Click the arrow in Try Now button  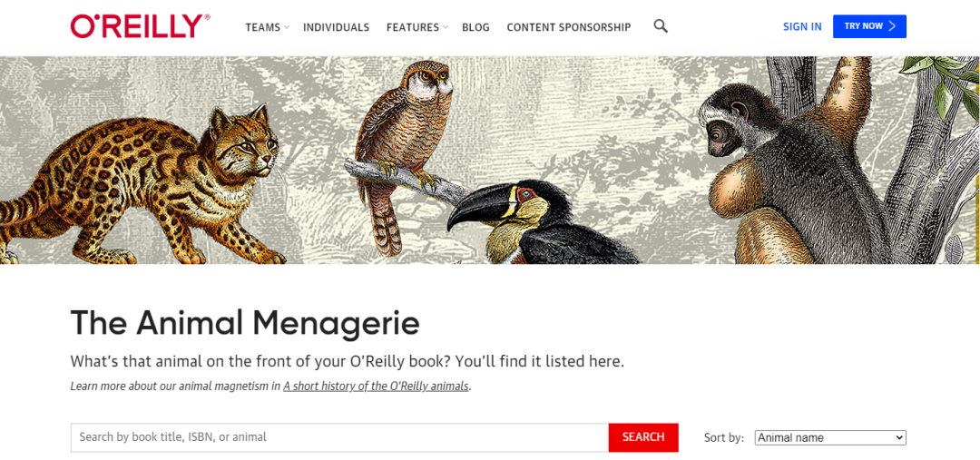[x=892, y=26]
